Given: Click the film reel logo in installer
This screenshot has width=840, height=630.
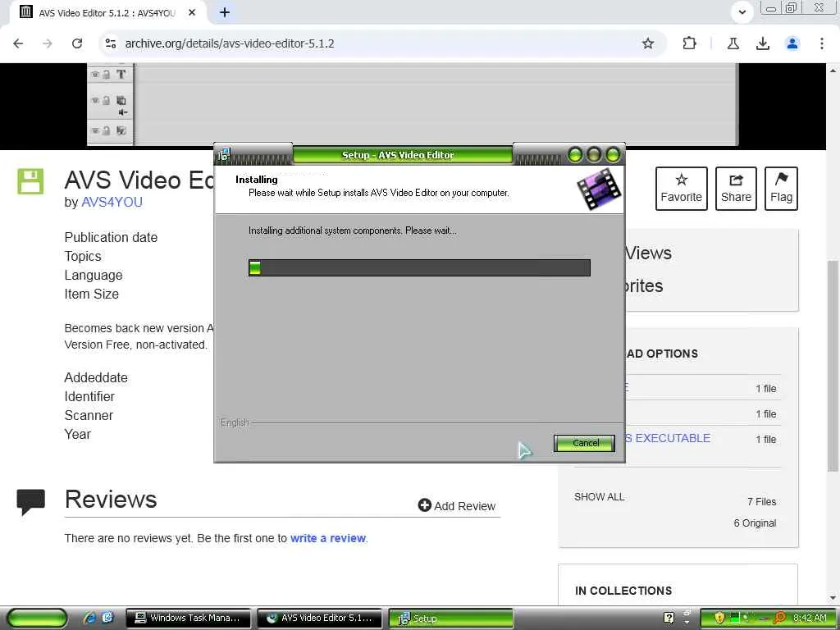Looking at the screenshot, I should coord(599,189).
